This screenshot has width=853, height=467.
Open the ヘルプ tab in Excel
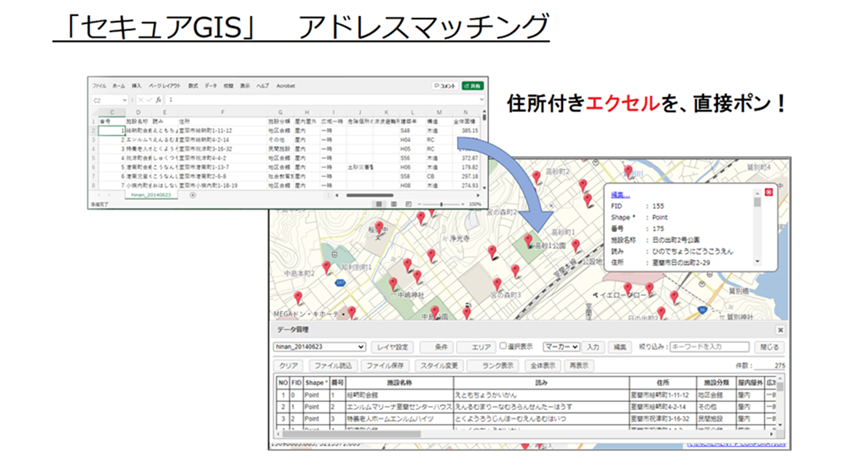tap(263, 86)
